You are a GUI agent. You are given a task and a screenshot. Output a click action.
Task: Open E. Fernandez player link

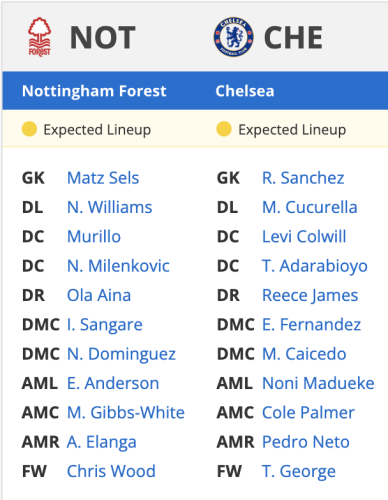311,324
